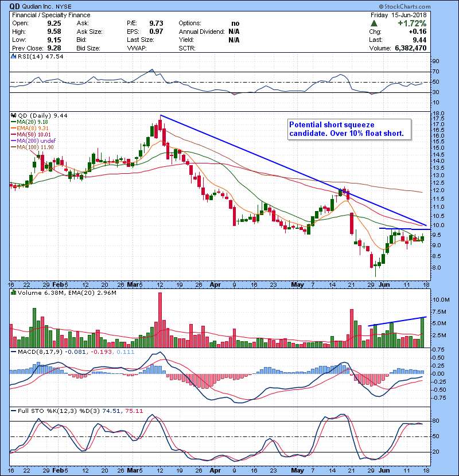Screen dimensions: 459x476
Task: Select the QD ticker symbol in the header
Action: tap(15, 6)
